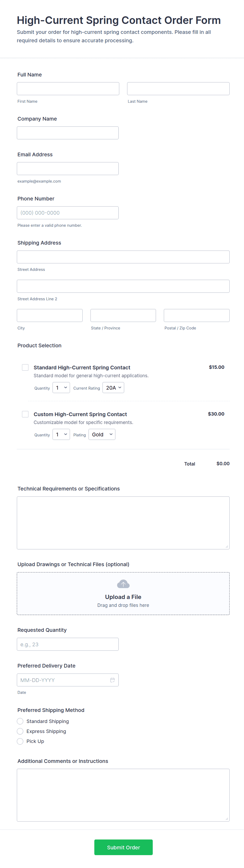Expand the Plating dropdown

pyautogui.click(x=102, y=435)
